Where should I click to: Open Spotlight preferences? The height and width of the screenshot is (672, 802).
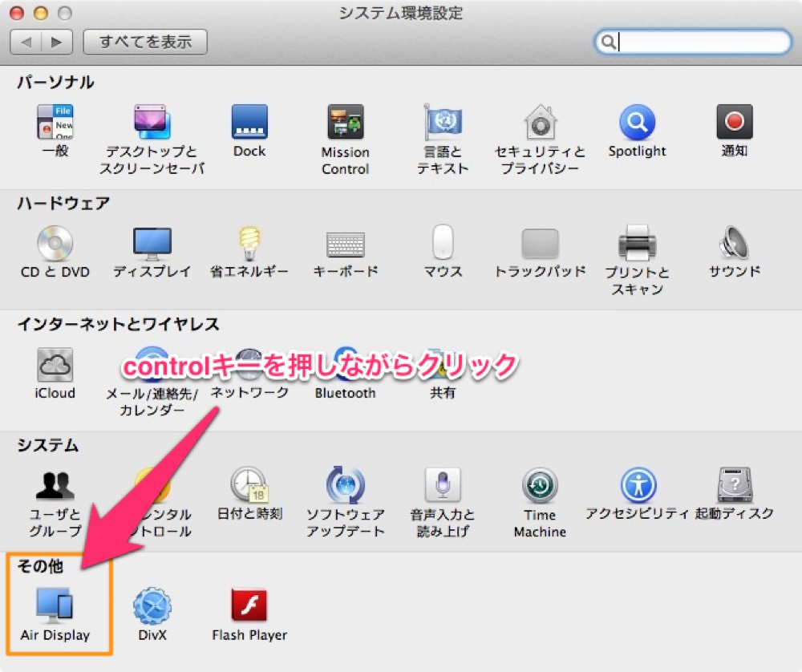click(637, 122)
